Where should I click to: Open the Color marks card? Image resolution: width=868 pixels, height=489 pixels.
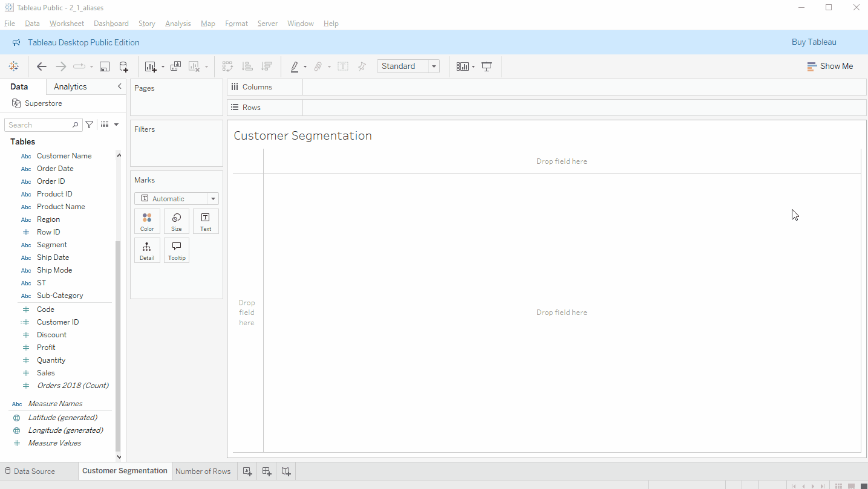click(x=147, y=221)
